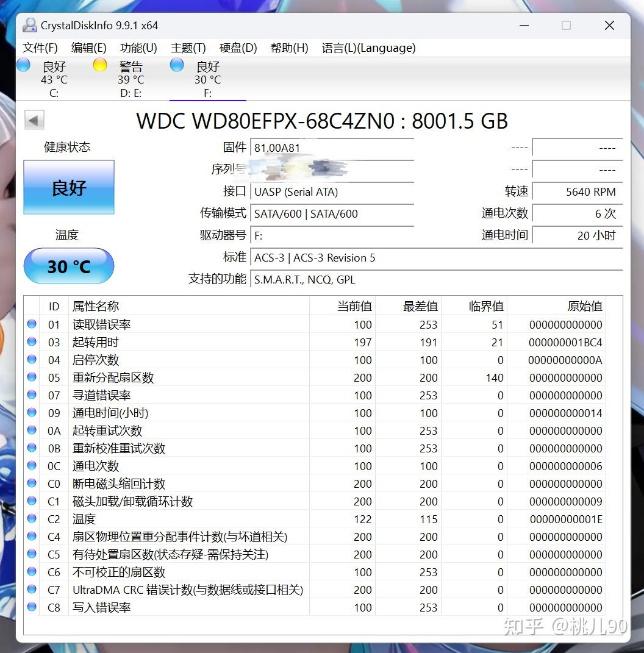Click the ID column header
644x653 pixels.
coord(54,306)
